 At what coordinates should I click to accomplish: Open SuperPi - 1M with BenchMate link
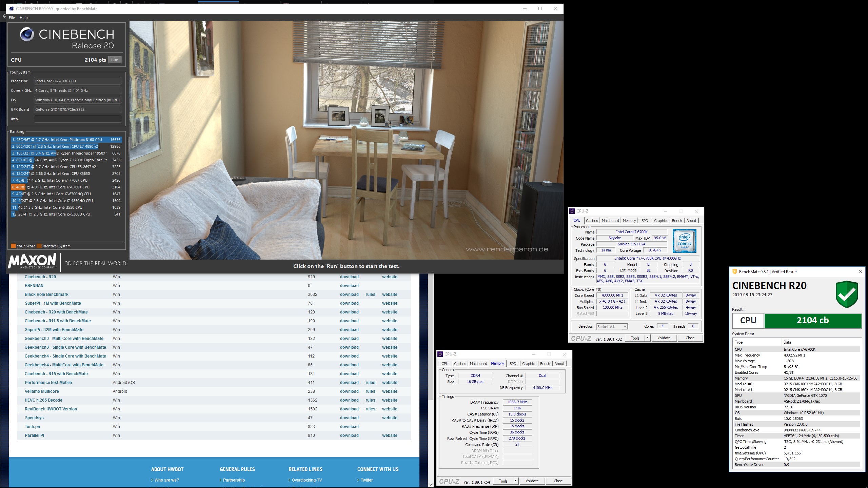click(53, 303)
